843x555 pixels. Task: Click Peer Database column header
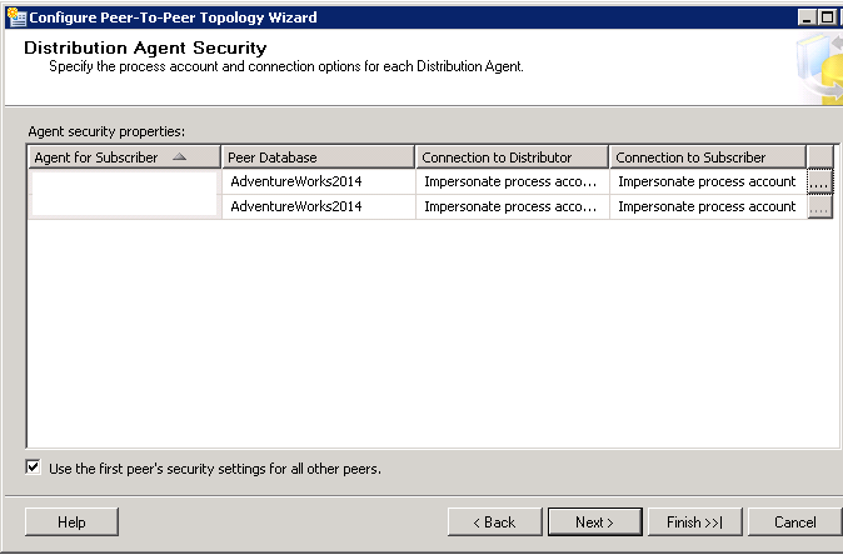point(318,157)
